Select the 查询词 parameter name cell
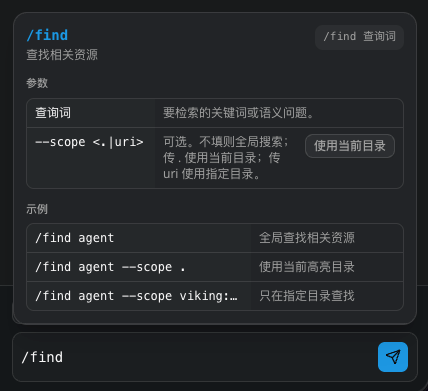 91,113
